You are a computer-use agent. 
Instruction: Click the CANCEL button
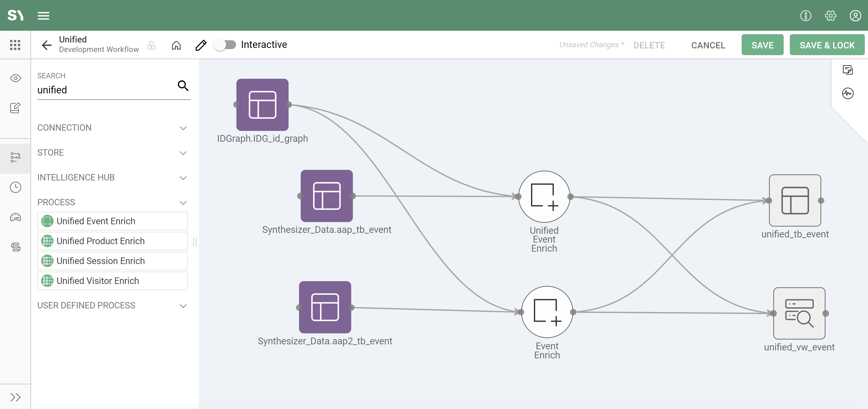coord(708,45)
